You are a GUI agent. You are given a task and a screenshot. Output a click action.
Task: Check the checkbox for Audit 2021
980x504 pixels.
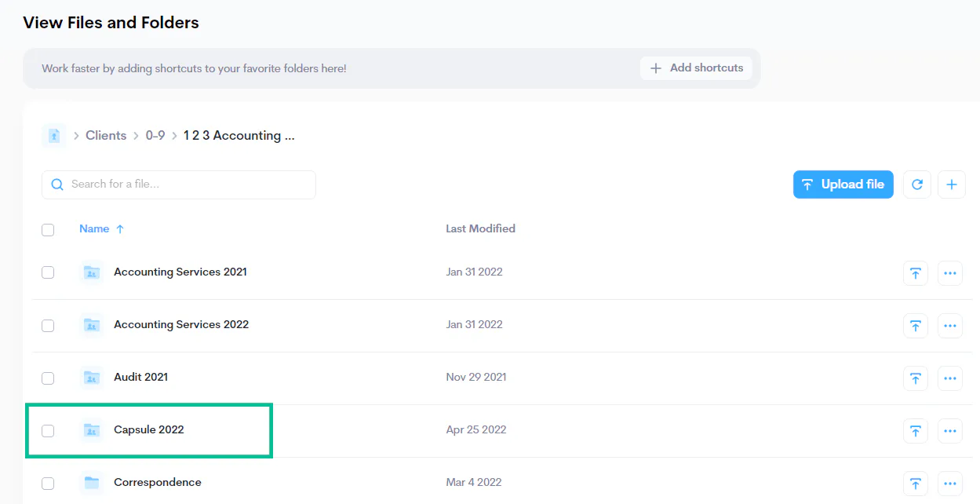point(48,378)
